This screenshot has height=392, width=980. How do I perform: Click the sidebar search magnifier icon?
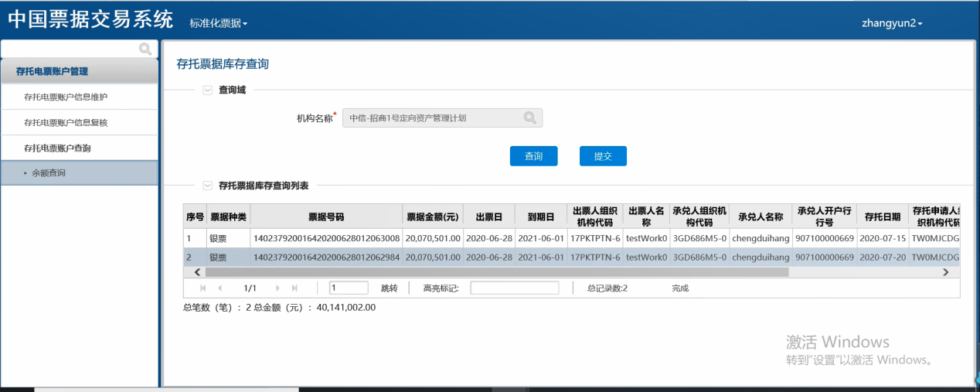coord(145,49)
